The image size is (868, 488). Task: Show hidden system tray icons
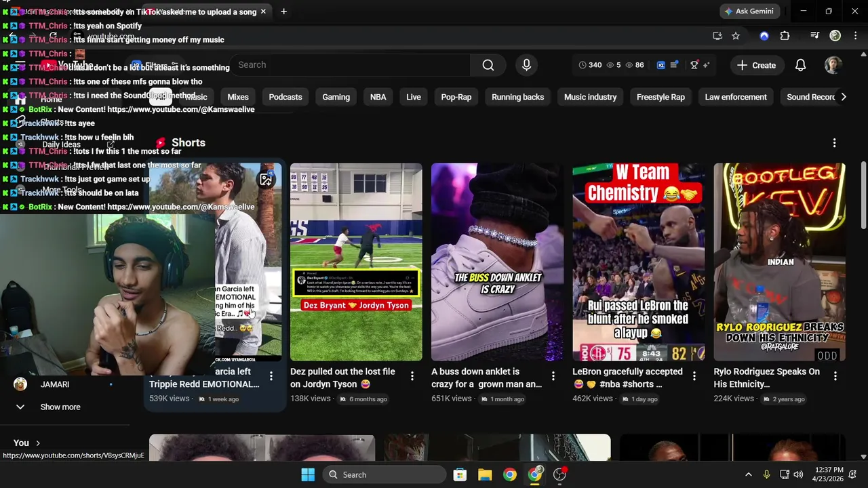pyautogui.click(x=749, y=474)
